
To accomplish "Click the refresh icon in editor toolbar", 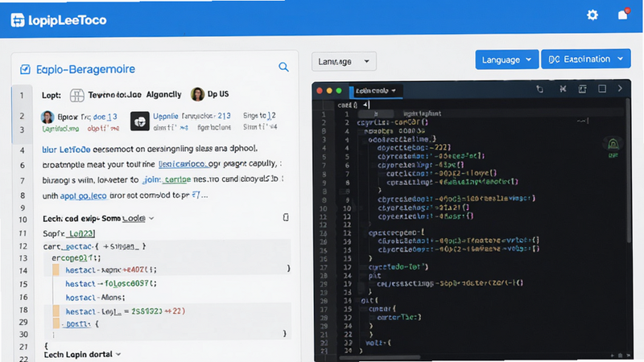I will point(539,89).
